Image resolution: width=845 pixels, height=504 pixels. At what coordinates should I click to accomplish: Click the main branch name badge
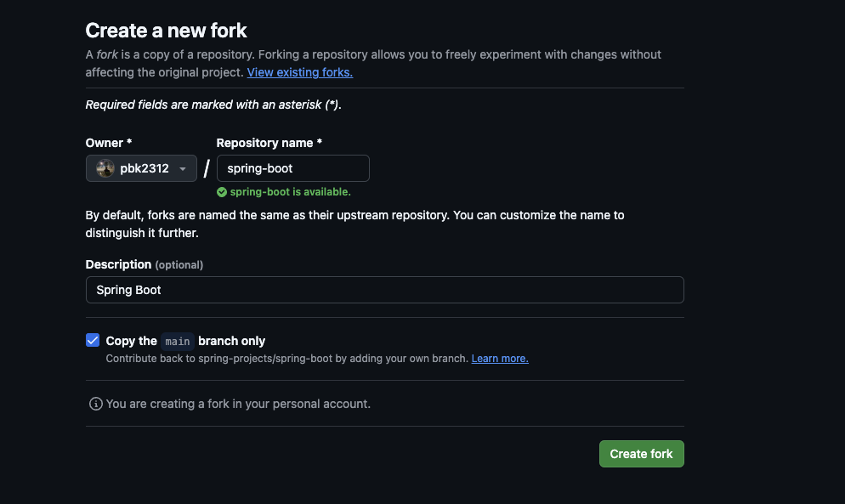pos(178,342)
